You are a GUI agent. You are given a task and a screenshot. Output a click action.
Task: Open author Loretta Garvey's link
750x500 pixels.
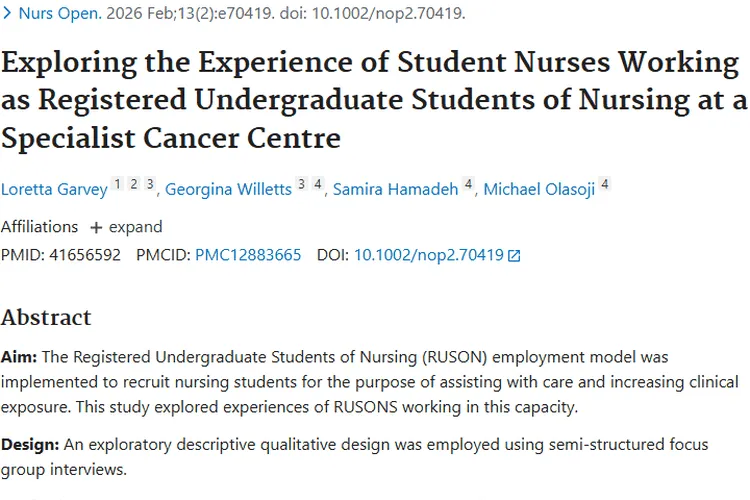pos(53,189)
